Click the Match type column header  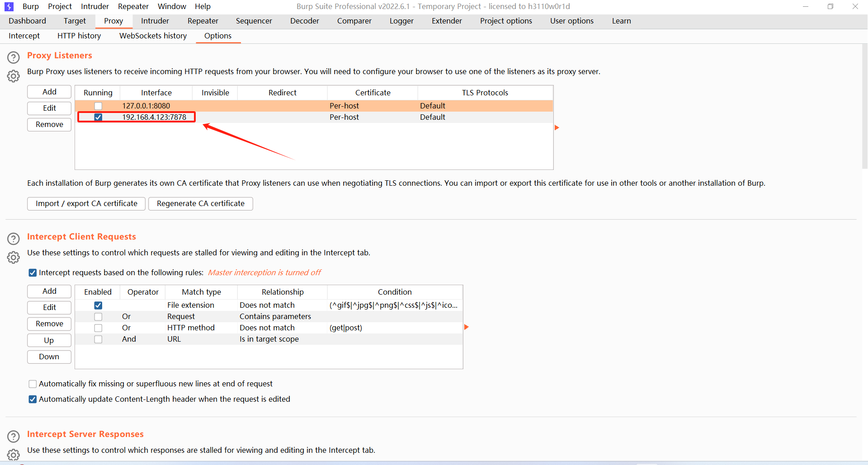pos(202,292)
